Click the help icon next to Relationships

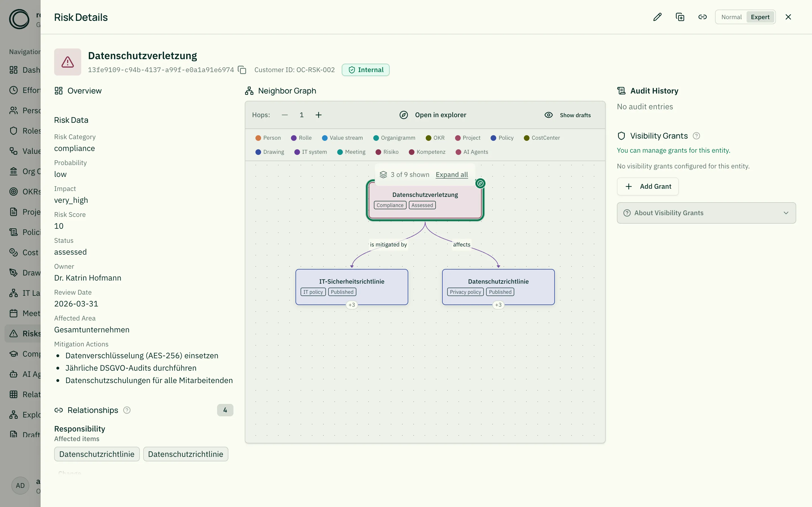click(x=127, y=410)
